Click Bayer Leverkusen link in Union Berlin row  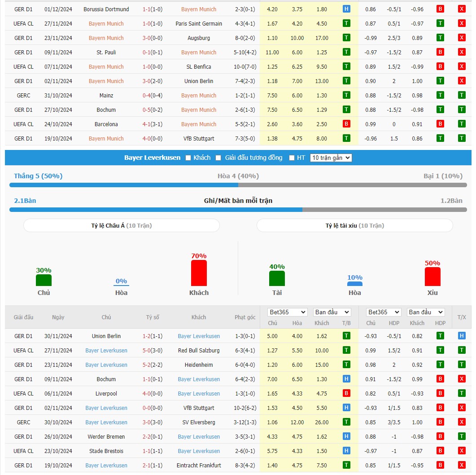pyautogui.click(x=199, y=336)
